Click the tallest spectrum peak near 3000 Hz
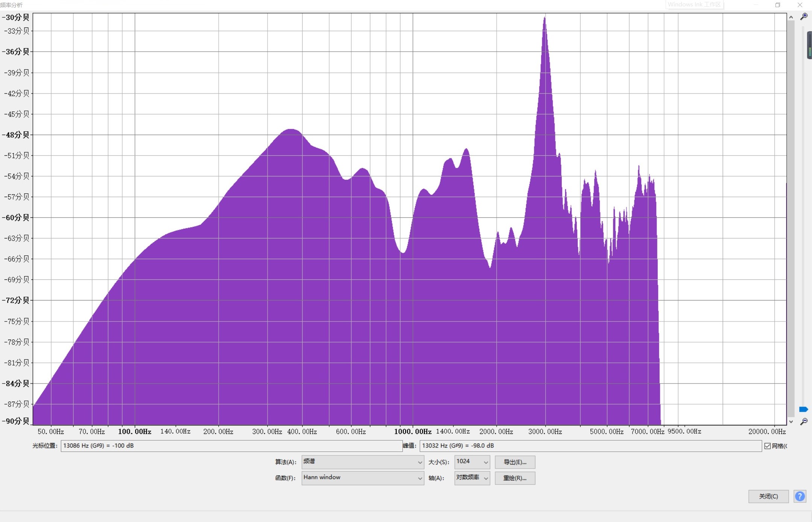 544,19
